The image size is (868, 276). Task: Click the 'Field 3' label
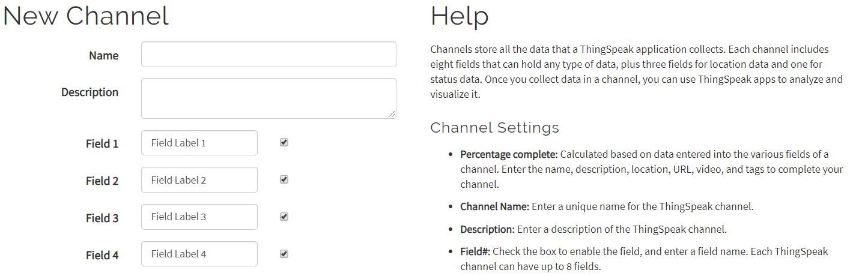tap(102, 218)
